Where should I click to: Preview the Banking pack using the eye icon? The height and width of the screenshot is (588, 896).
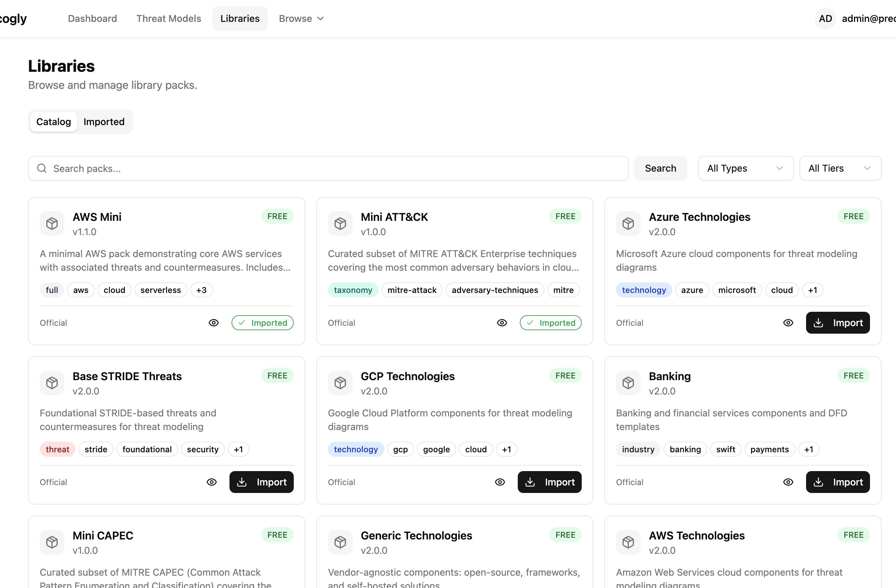(788, 482)
